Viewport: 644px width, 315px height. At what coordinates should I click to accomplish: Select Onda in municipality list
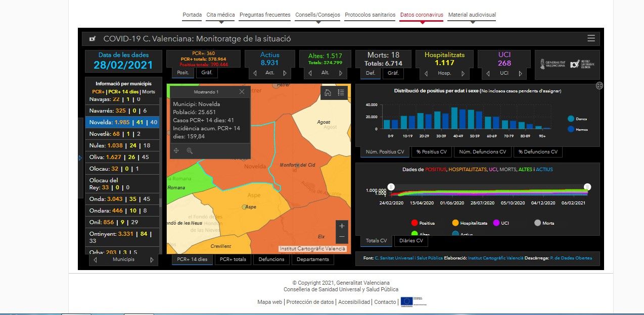point(98,199)
